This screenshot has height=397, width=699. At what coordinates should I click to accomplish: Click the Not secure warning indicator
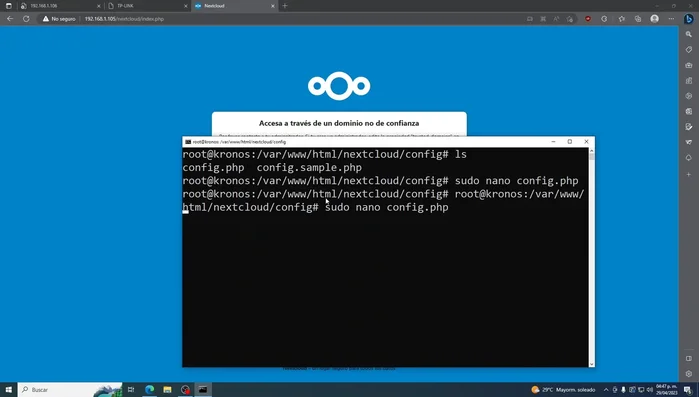[x=59, y=19]
